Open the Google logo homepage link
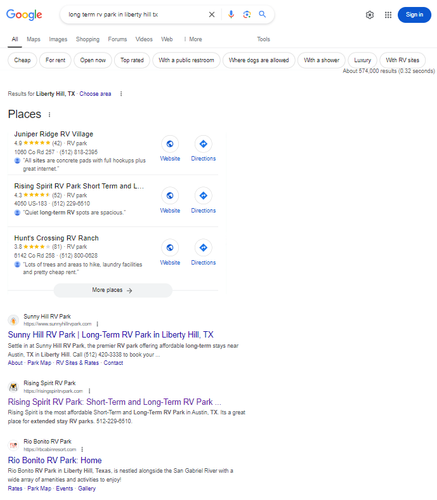This screenshot has height=500, width=437. click(24, 14)
